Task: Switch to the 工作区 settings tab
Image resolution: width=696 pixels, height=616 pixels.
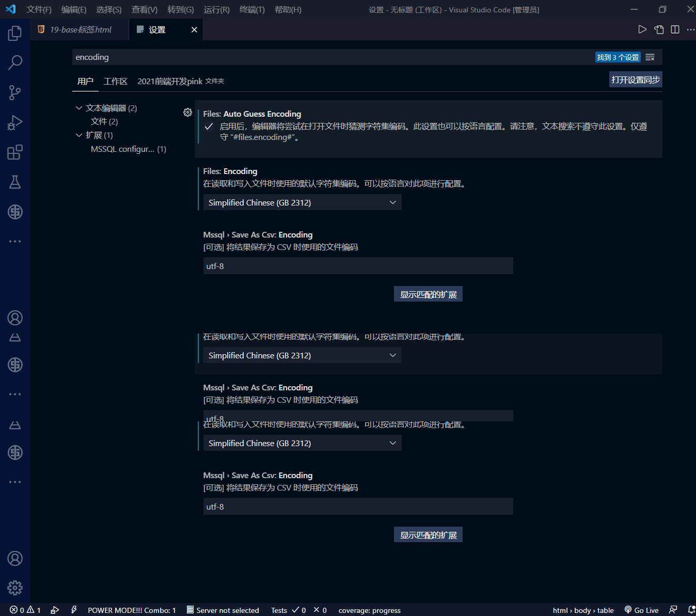Action: tap(116, 81)
